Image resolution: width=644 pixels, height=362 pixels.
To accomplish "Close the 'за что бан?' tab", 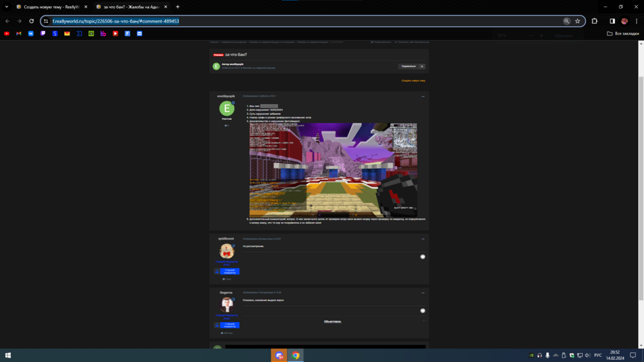I will (166, 7).
